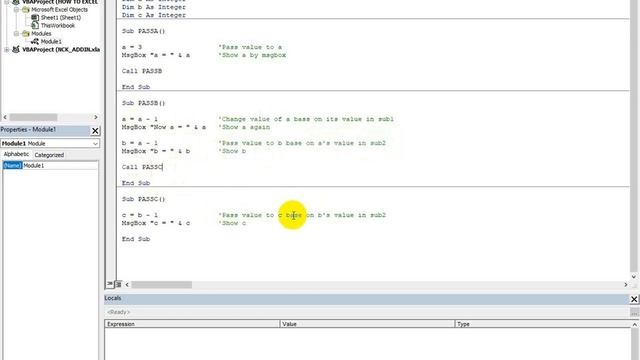Switch to Full Module View button below code

point(118,284)
